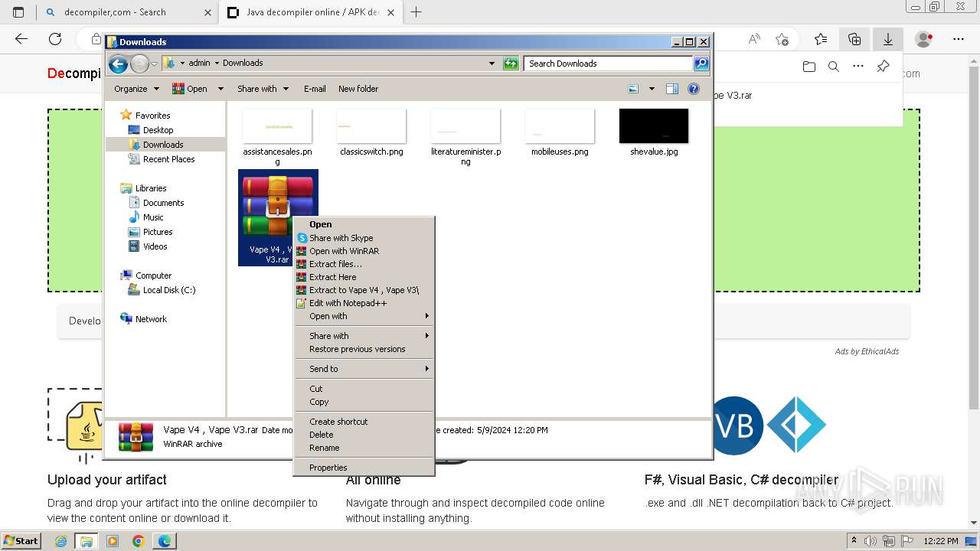Click the Explorer Back arrow button
Screen dimensions: 980x551
118,64
